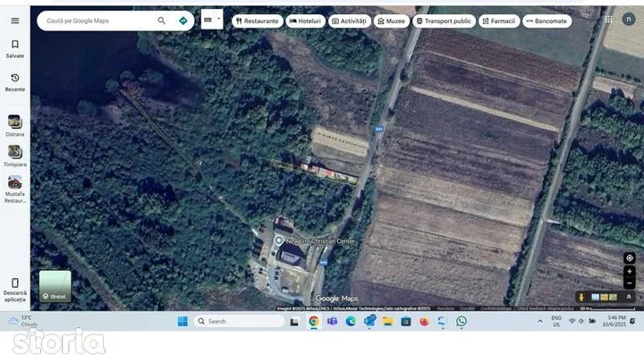Click Descarcă aplicația phone icon
The height and width of the screenshot is (362, 644).
pyautogui.click(x=15, y=282)
